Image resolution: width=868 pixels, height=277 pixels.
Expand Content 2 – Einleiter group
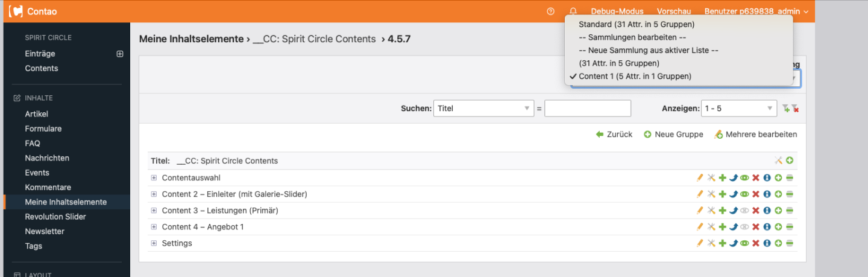tap(154, 194)
